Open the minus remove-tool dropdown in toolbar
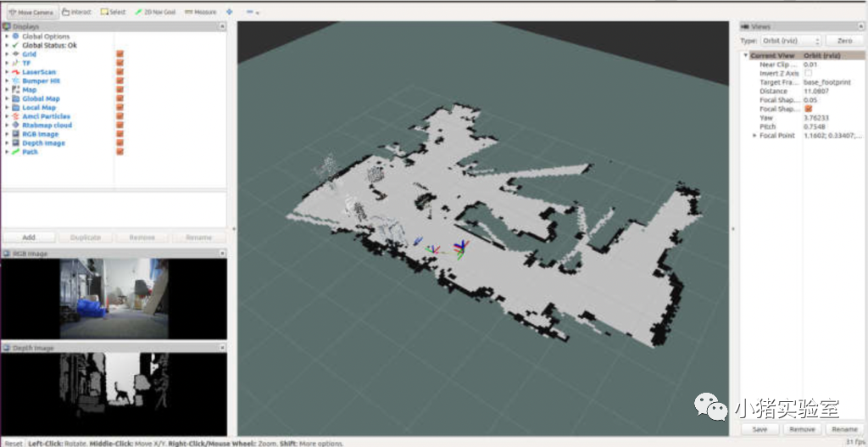The height and width of the screenshot is (447, 868). (253, 12)
